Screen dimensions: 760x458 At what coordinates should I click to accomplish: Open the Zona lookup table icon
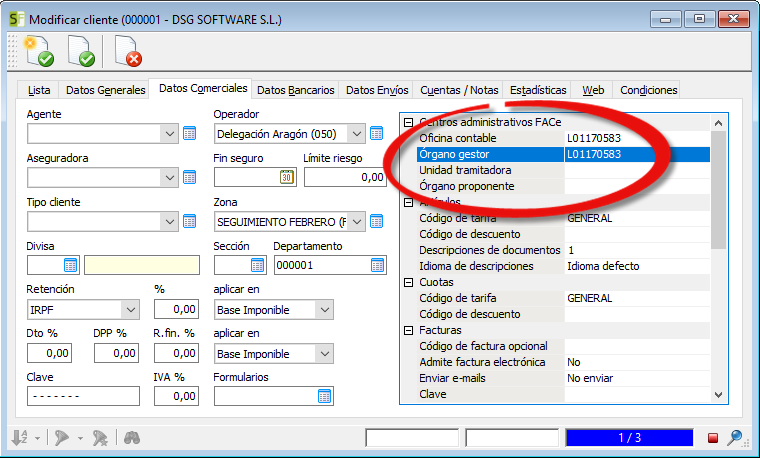[377, 221]
